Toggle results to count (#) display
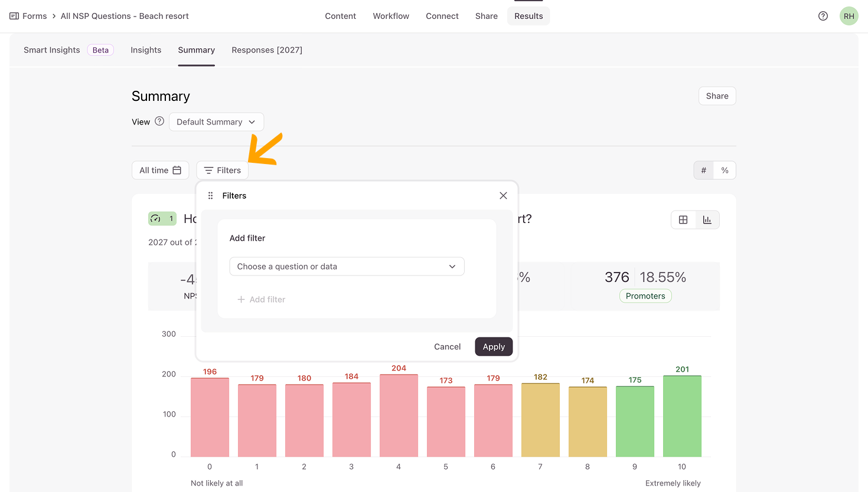The width and height of the screenshot is (868, 492). point(703,170)
